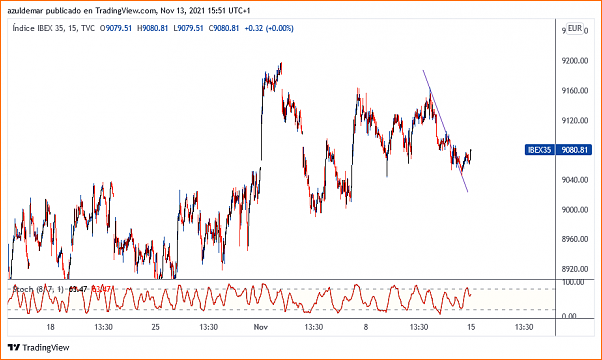Image resolution: width=602 pixels, height=360 pixels.
Task: Click the high value H9080.81
Action: point(152,28)
